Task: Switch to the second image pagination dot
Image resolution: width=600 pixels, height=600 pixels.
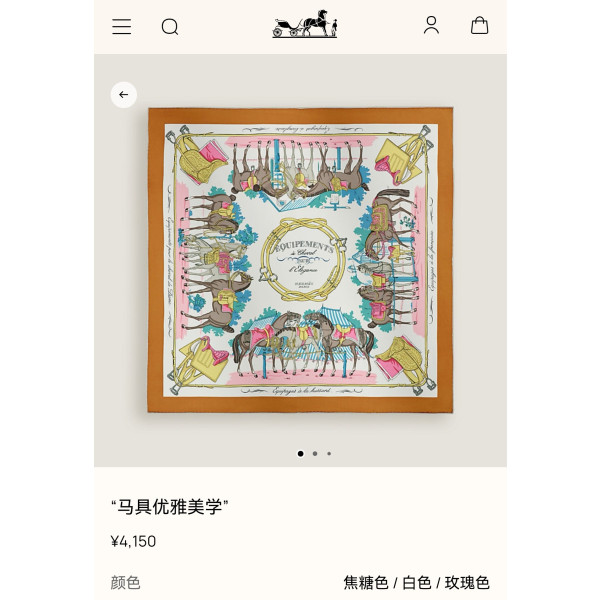Action: point(315,453)
